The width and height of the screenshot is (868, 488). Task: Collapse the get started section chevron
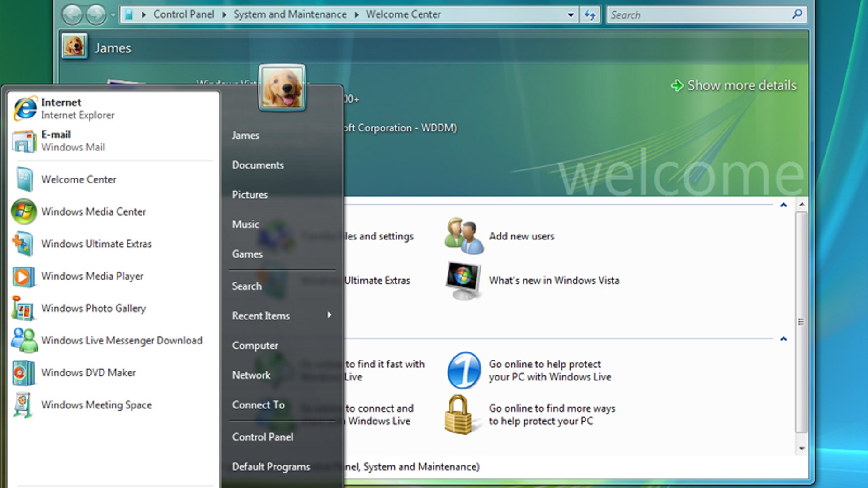tap(783, 205)
